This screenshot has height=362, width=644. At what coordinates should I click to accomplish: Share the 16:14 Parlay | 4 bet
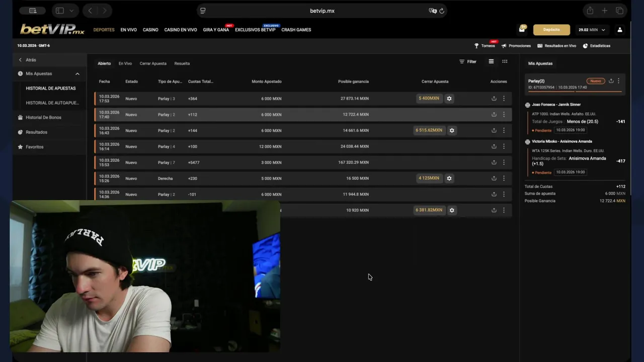[494, 146]
